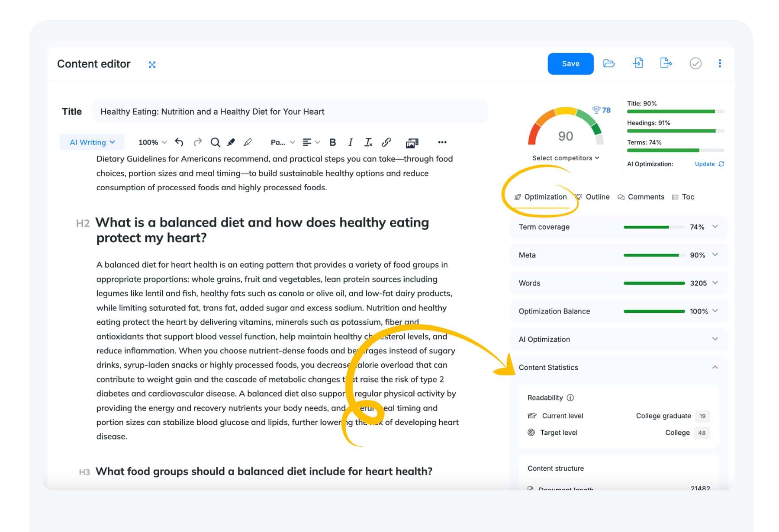Click the score badge 48 for Target level
Viewport: 779px width, 532px height.
pyautogui.click(x=702, y=433)
